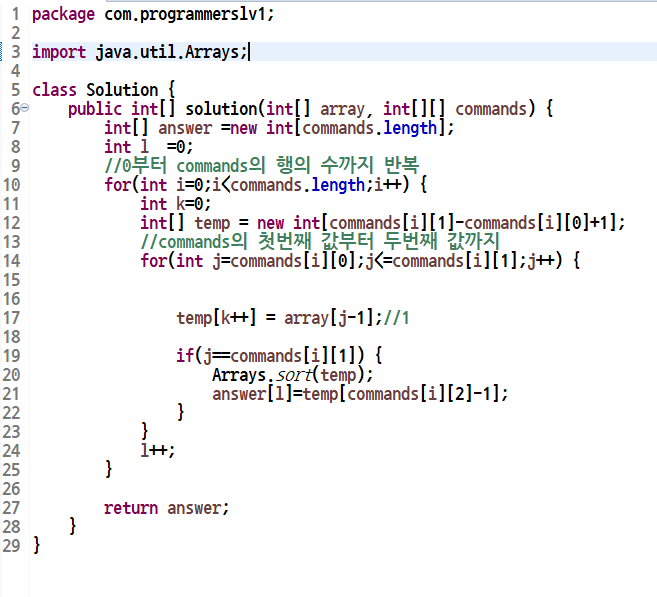The height and width of the screenshot is (597, 657).
Task: Click 'for' keyword on line 10
Action: tap(118, 184)
